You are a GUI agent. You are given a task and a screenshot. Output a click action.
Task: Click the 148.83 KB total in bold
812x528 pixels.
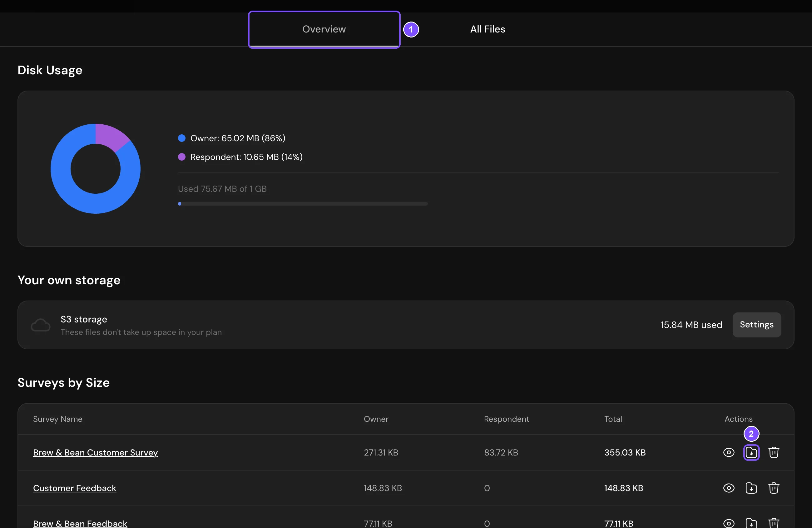coord(623,488)
